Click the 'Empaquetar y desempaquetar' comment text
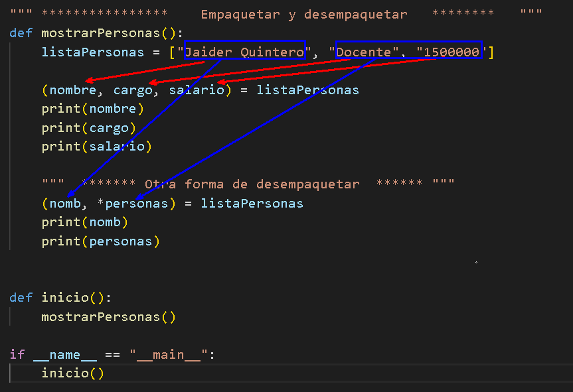Screen dimensions: 573x392 [x=304, y=15]
